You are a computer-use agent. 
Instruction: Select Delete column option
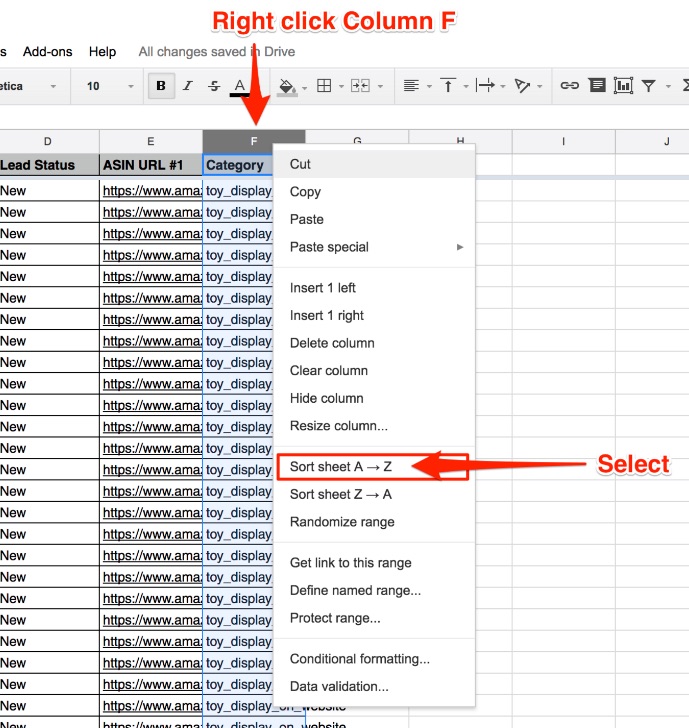pos(374,343)
